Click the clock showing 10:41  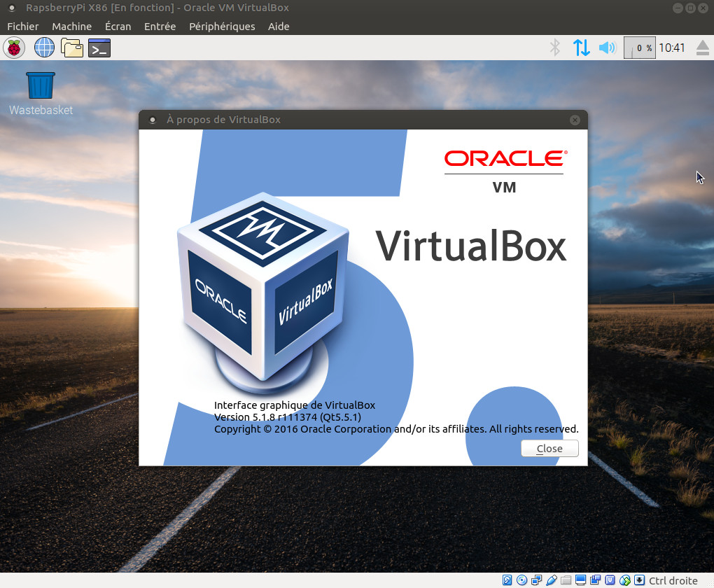point(672,48)
